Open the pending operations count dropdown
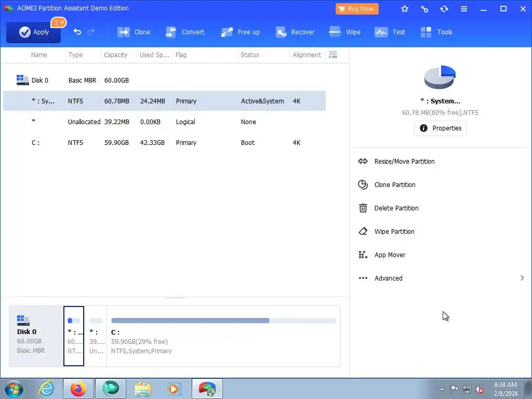Viewport: 532px width, 399px height. click(59, 22)
